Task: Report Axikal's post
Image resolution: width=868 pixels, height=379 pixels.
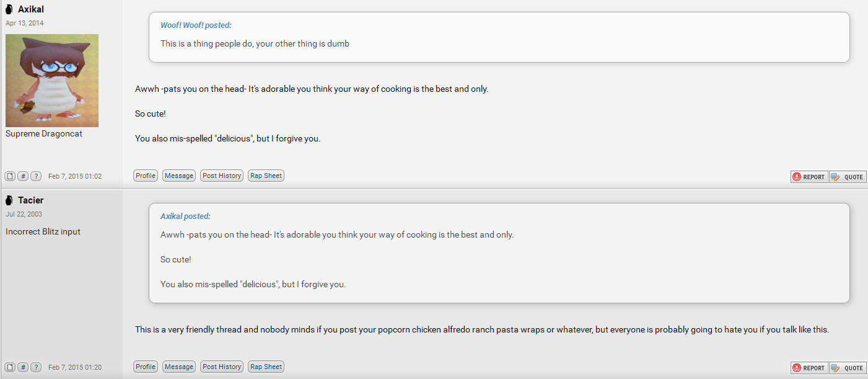Action: 809,177
